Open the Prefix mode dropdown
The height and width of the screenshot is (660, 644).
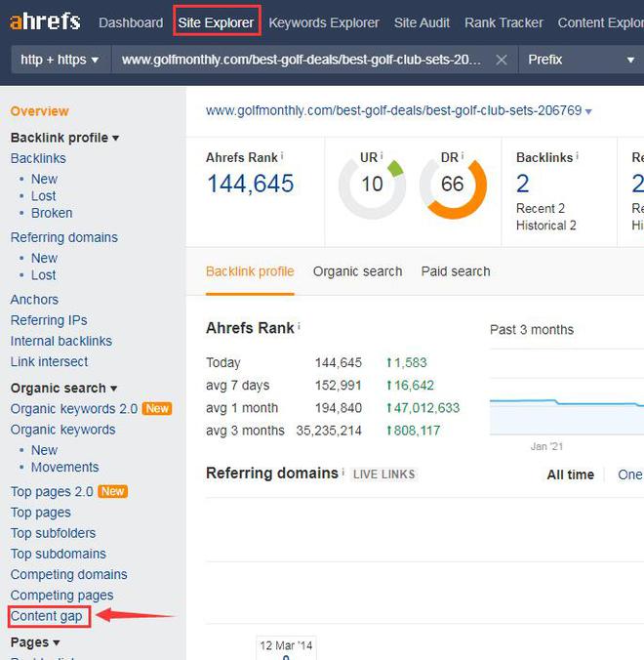pos(580,60)
